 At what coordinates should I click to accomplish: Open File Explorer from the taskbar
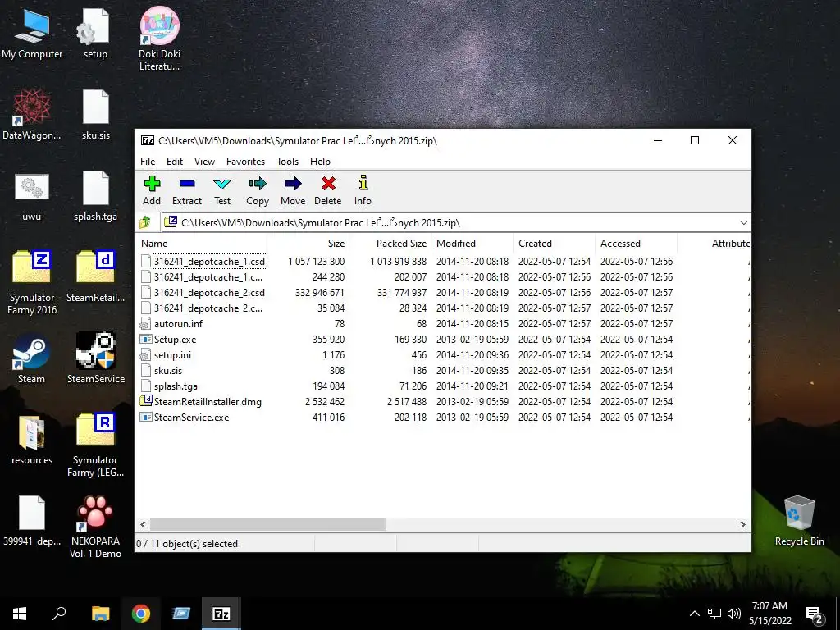coord(100,614)
